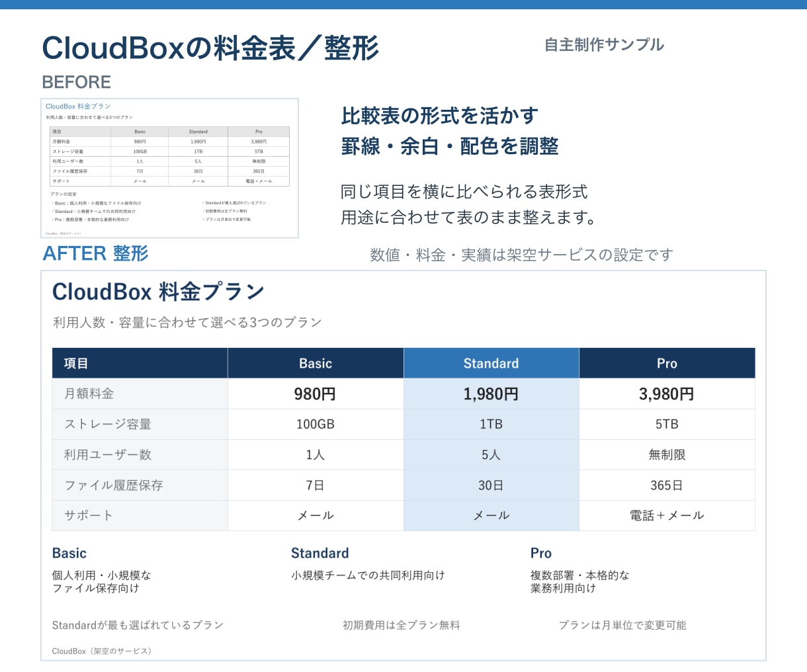Click the "Basic" plan heading below the table
The image size is (807, 672).
pos(69,553)
